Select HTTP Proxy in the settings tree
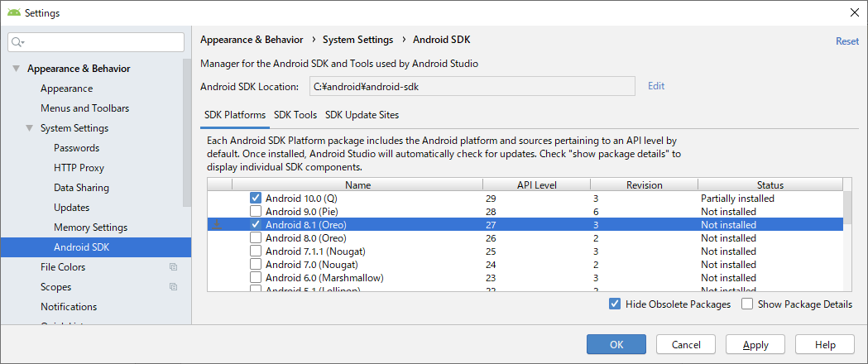Viewport: 868px width, 364px height. pyautogui.click(x=79, y=168)
